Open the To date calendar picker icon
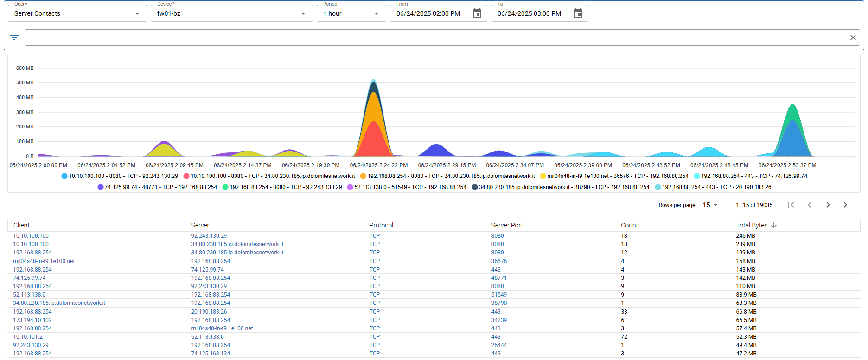Image resolution: width=868 pixels, height=360 pixels. point(578,13)
